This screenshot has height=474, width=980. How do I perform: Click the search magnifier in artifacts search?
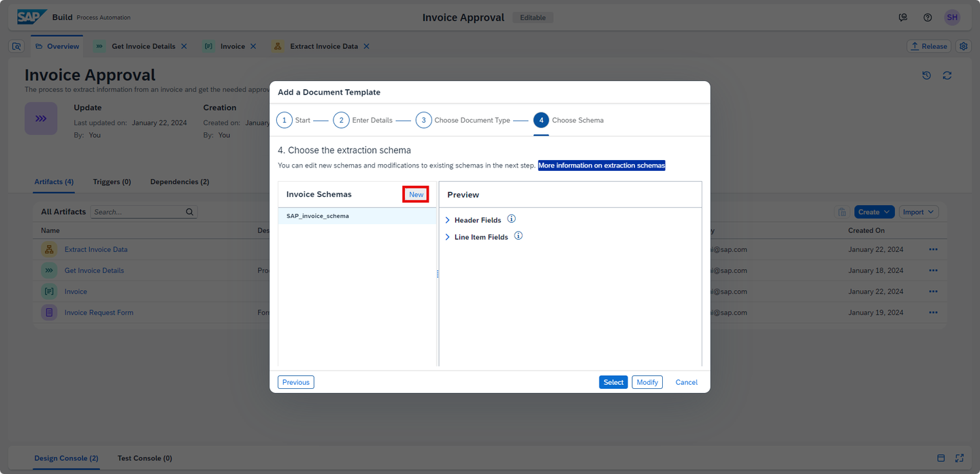pos(190,212)
